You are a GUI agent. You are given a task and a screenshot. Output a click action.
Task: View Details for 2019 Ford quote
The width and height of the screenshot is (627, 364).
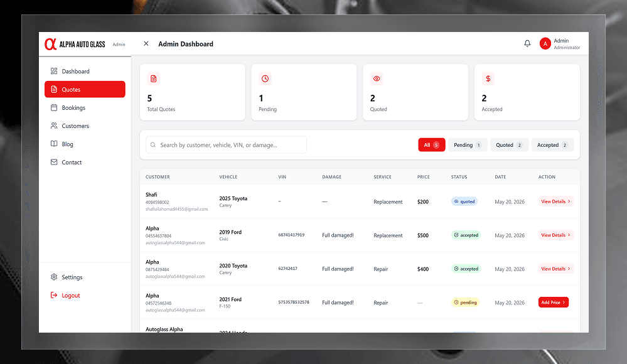(x=556, y=235)
